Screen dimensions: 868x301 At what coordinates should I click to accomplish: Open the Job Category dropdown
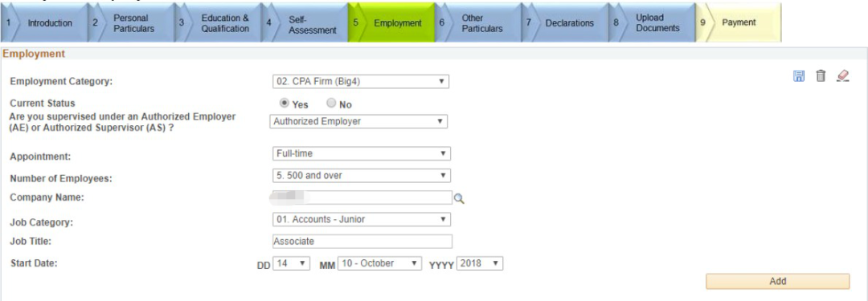362,219
